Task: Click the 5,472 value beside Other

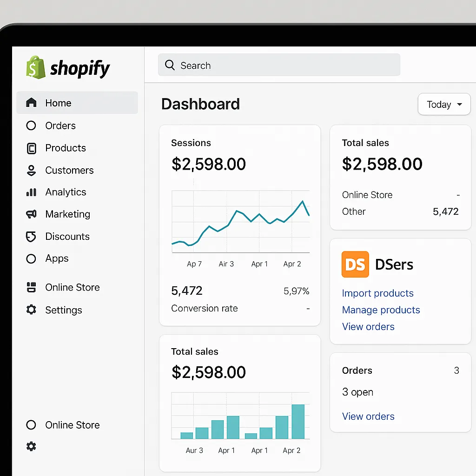Action: (446, 212)
